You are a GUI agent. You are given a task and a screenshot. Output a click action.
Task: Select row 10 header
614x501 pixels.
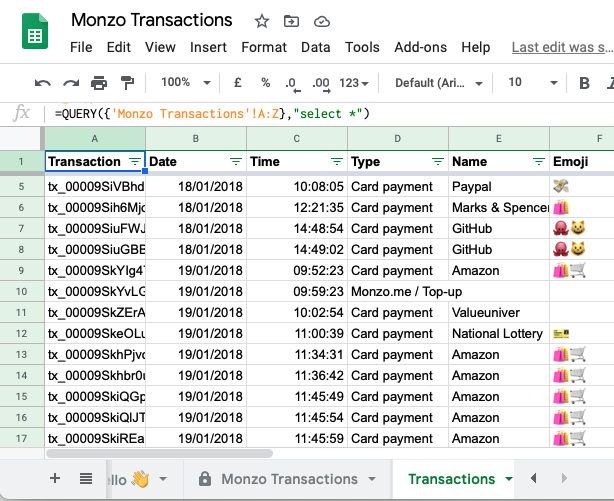click(22, 291)
